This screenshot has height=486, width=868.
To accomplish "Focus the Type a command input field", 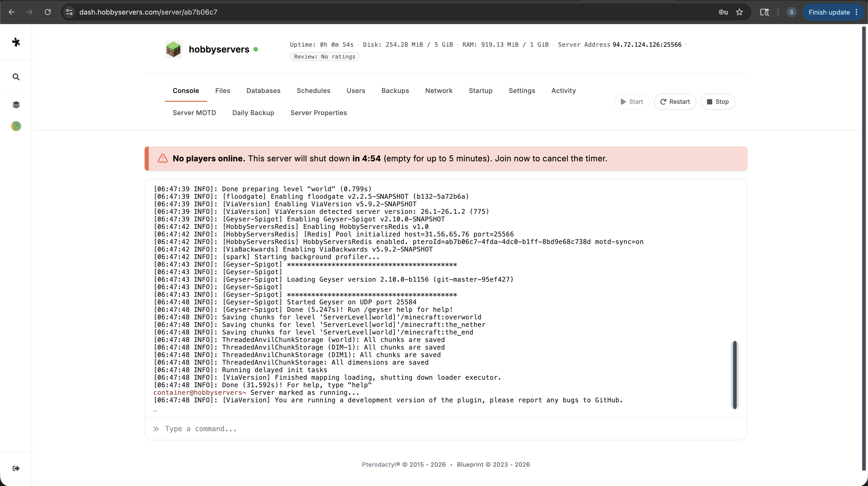I will tap(446, 429).
